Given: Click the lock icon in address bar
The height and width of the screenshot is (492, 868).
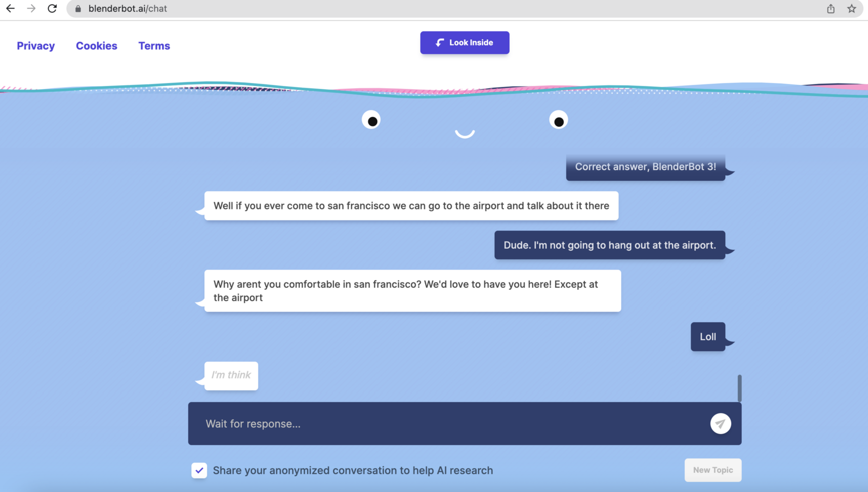Looking at the screenshot, I should [78, 9].
